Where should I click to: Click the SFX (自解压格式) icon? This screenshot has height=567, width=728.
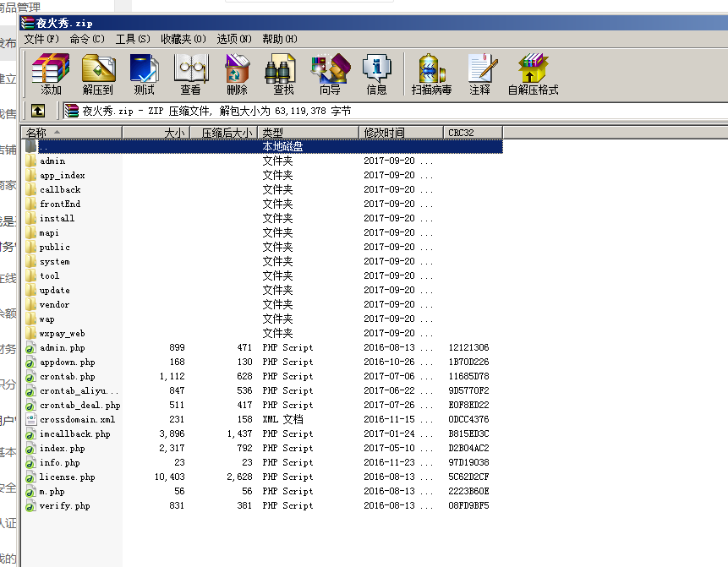coord(533,74)
